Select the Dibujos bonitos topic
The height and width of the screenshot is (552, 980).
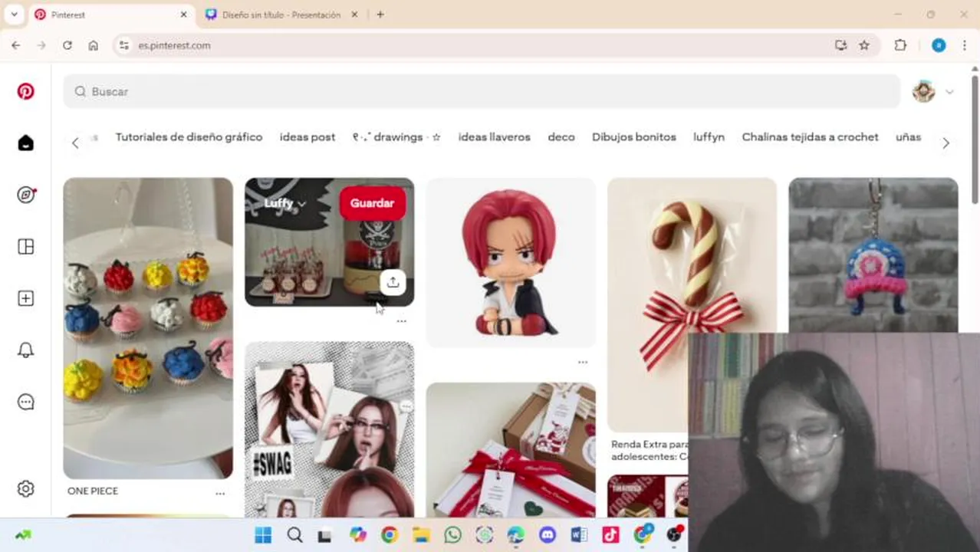click(x=634, y=137)
